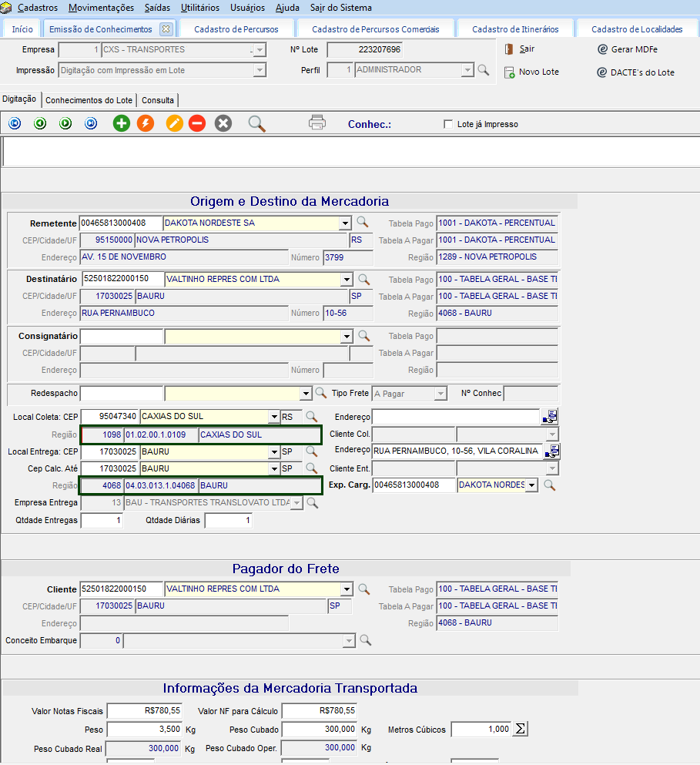Go to first record using navigation icon
This screenshot has height=765, width=700.
coord(15,123)
